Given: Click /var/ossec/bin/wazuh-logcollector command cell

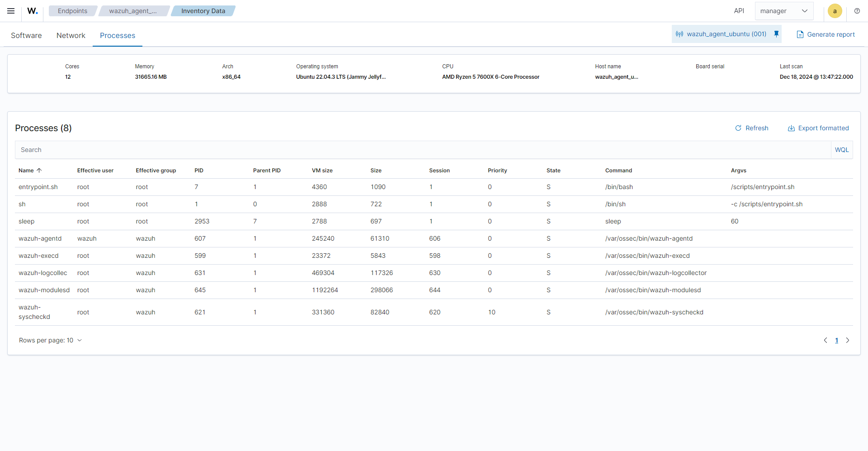Looking at the screenshot, I should tap(656, 273).
